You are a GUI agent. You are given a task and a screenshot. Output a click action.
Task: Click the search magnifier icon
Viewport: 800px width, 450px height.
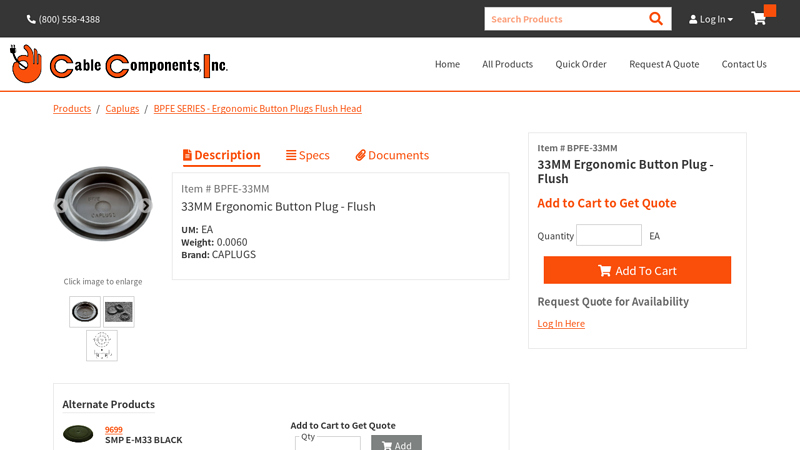tap(656, 19)
